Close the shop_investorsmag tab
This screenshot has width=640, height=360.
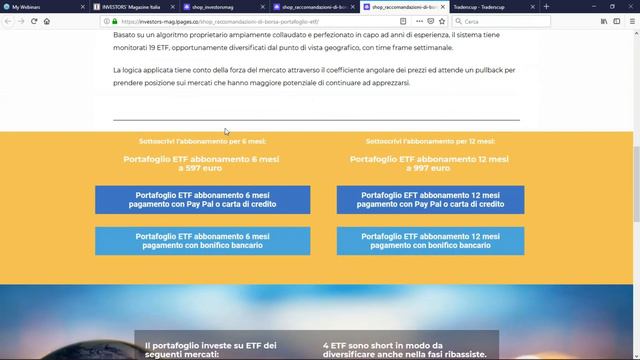click(262, 7)
